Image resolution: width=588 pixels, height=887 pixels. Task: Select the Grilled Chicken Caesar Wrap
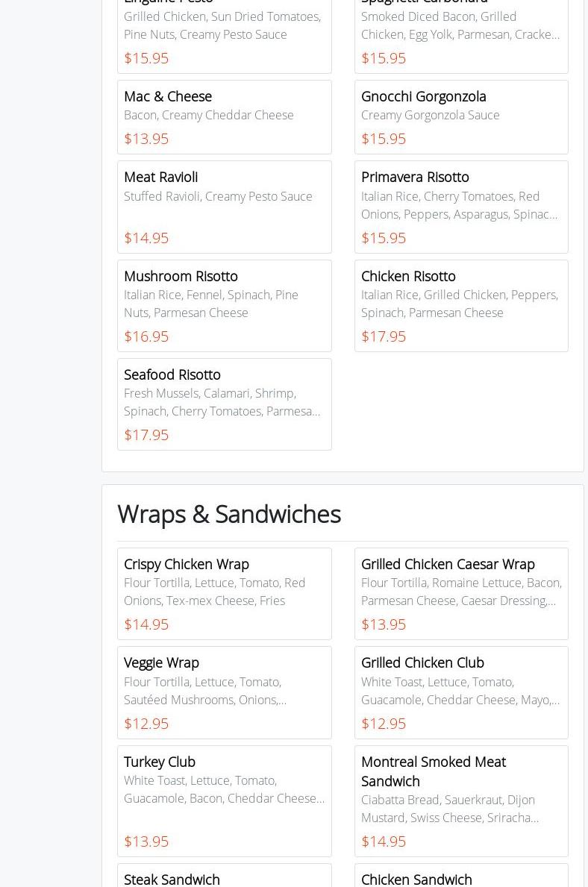460,593
